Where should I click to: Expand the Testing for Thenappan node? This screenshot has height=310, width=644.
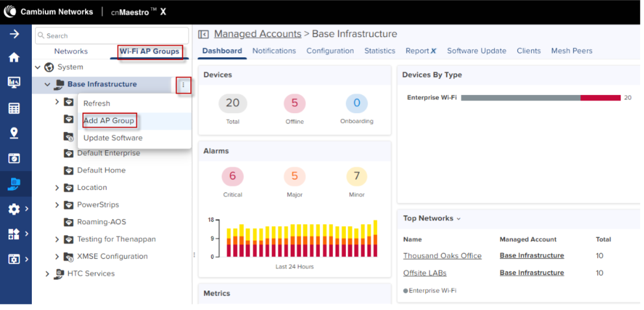57,239
